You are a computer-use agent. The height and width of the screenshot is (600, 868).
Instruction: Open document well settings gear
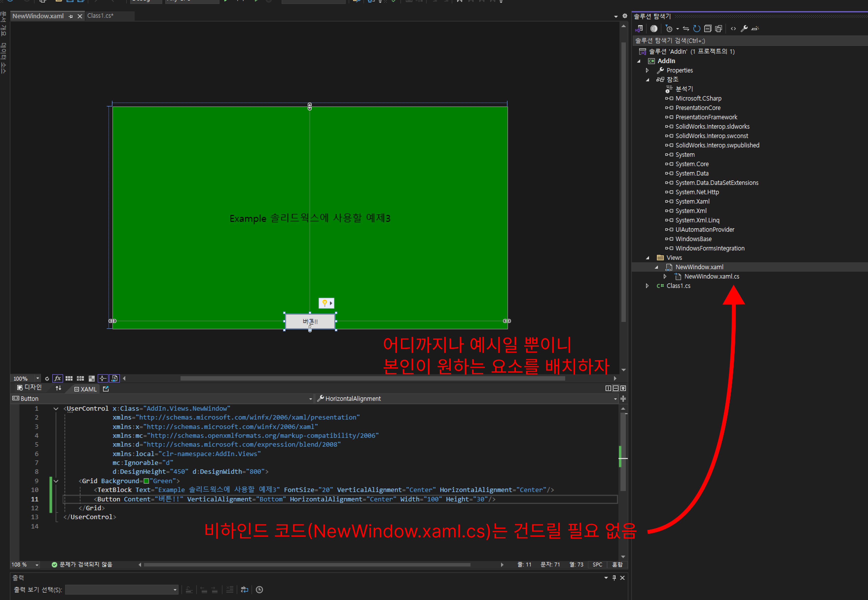[625, 16]
